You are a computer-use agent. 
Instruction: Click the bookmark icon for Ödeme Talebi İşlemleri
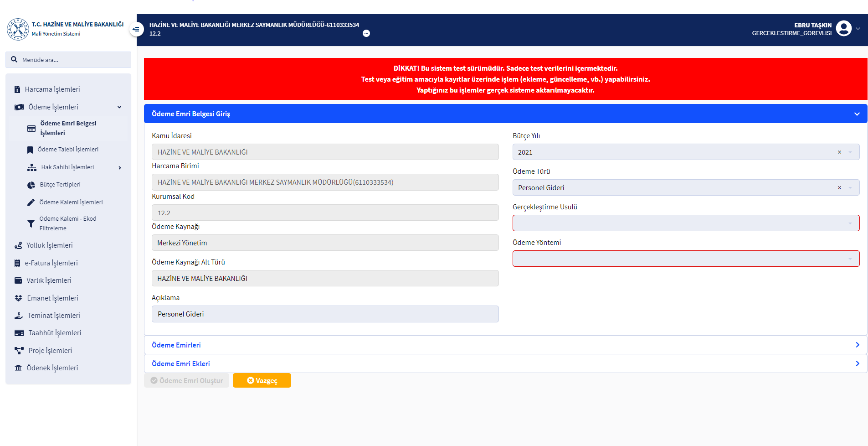(x=30, y=150)
